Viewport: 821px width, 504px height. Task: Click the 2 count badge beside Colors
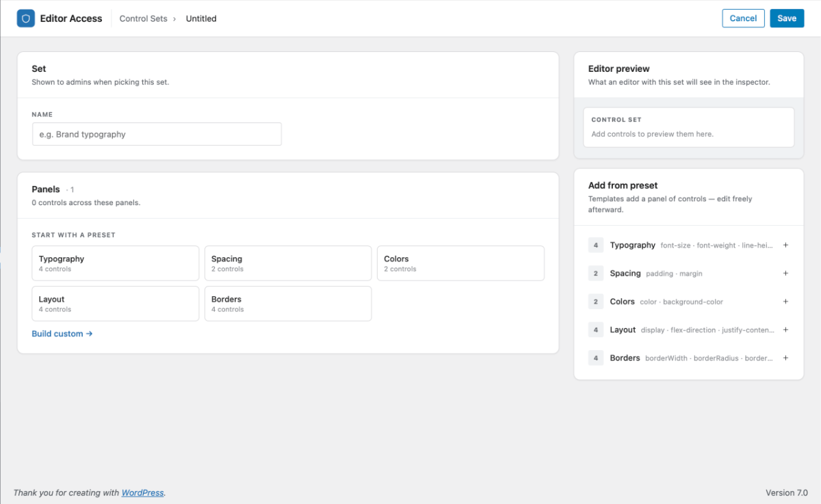(x=596, y=302)
